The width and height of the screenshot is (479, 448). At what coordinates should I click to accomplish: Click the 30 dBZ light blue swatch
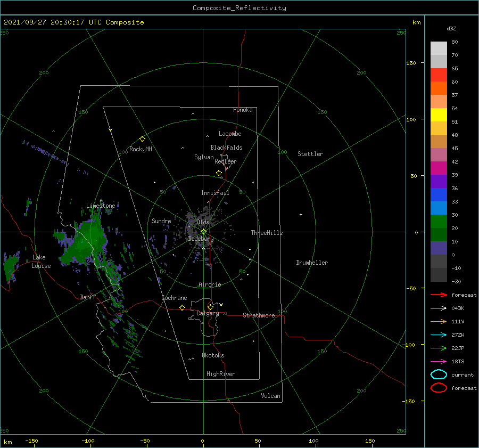439,208
